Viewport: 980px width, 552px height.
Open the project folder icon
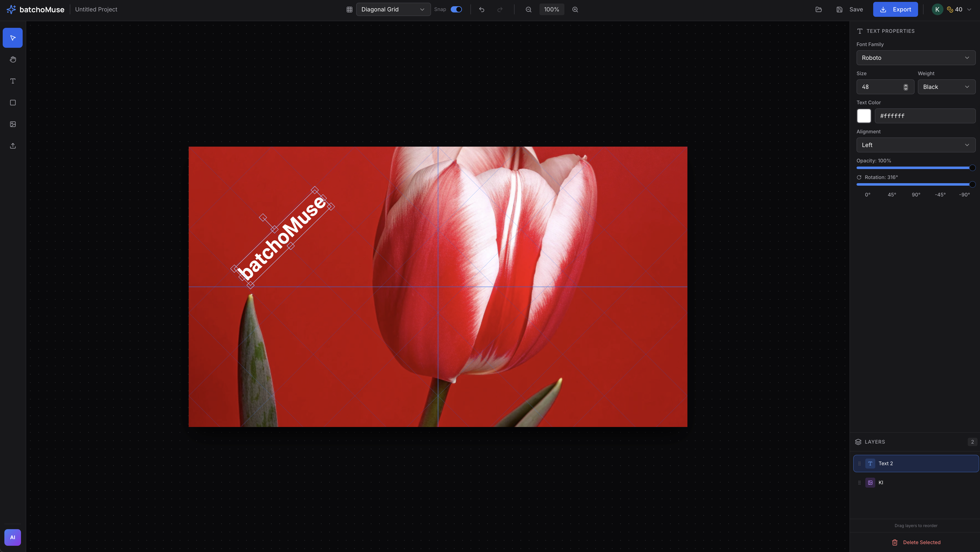[x=818, y=10]
